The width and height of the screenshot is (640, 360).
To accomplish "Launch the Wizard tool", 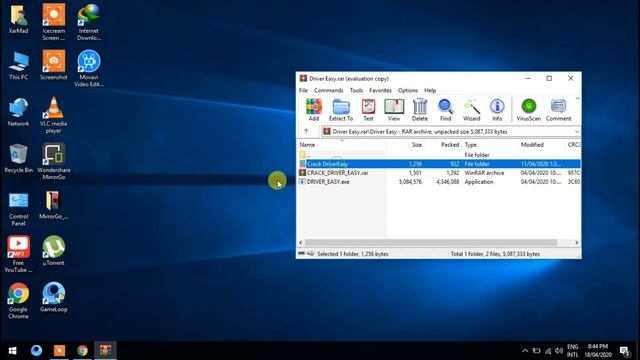I will [x=471, y=110].
